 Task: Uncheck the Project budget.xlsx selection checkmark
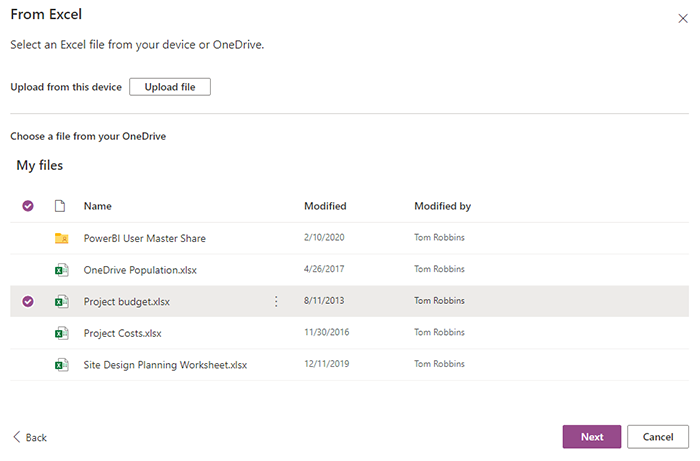coord(28,301)
